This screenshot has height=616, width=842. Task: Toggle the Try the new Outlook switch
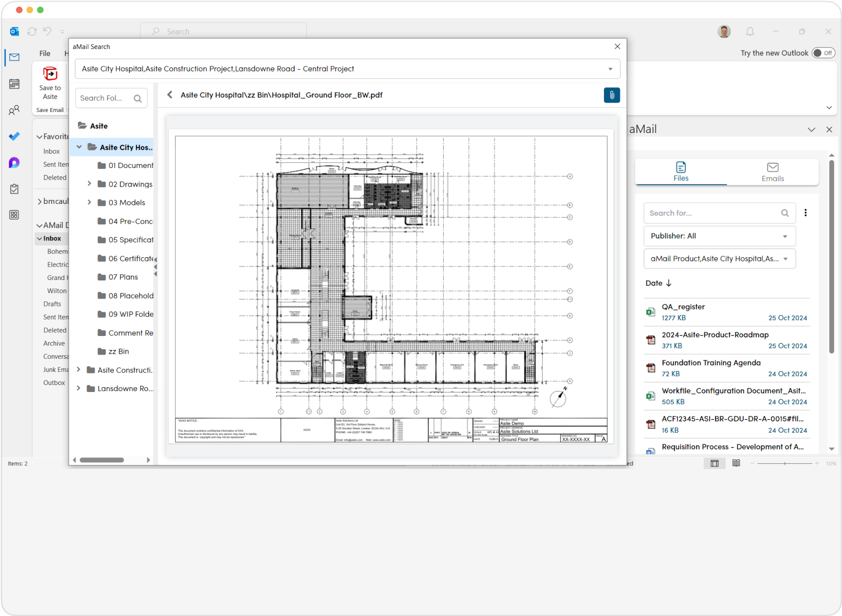click(x=822, y=53)
